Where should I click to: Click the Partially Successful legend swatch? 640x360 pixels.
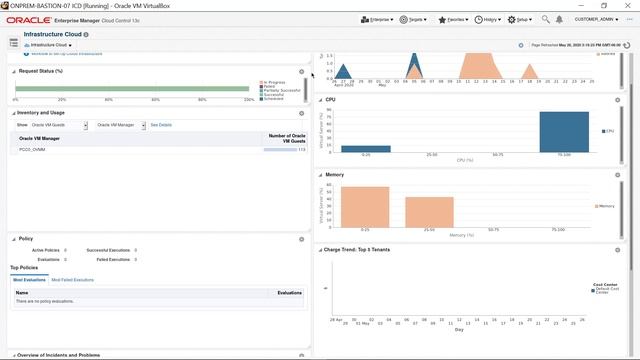point(261,91)
